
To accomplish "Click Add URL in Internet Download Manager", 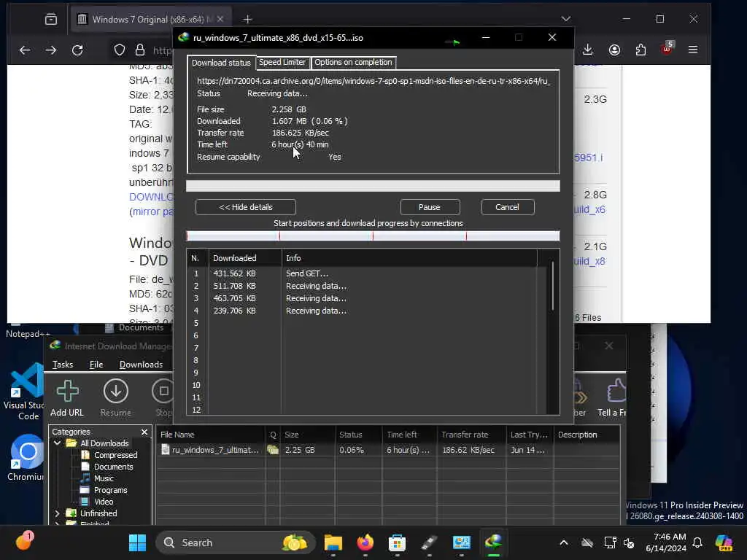I will point(66,398).
